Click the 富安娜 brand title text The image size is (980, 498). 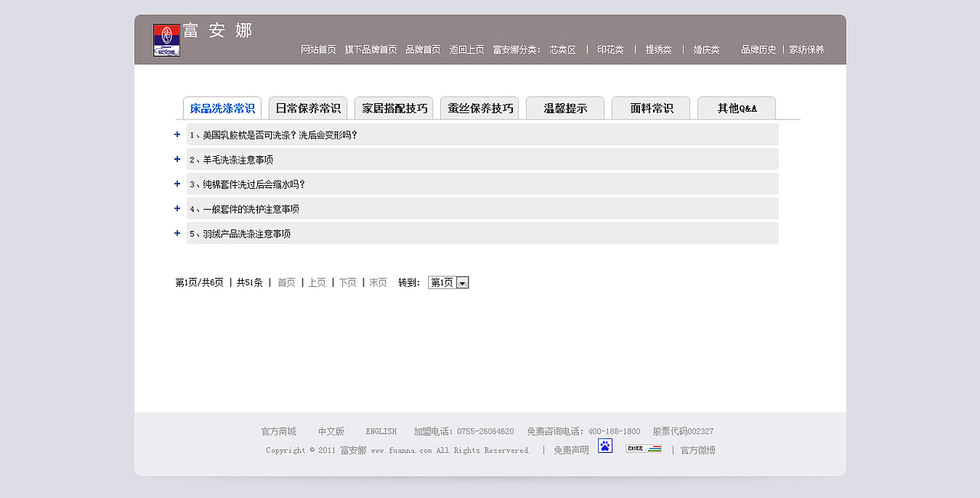pyautogui.click(x=217, y=31)
